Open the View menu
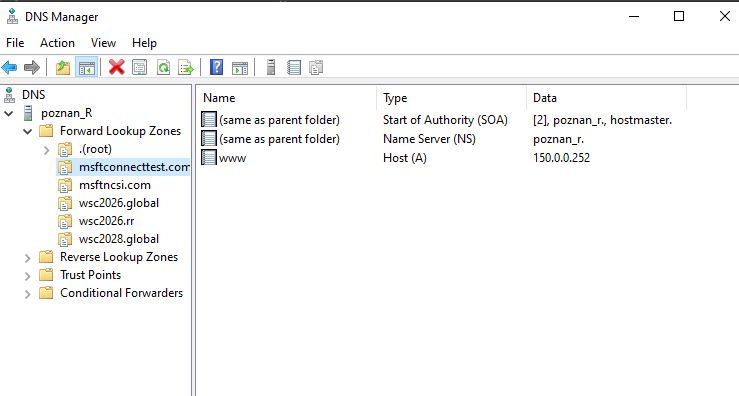The image size is (739, 396). 103,43
